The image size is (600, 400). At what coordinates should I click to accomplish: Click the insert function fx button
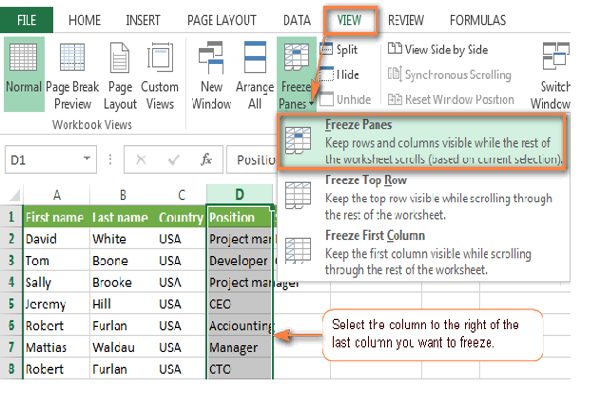206,160
